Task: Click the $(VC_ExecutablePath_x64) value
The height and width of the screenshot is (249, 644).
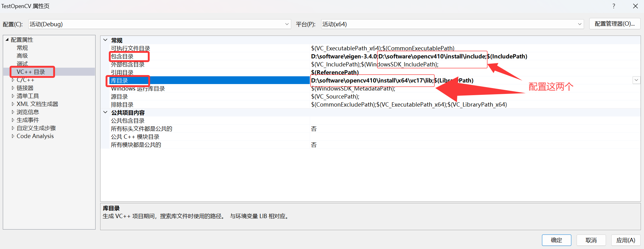Action: [383, 49]
